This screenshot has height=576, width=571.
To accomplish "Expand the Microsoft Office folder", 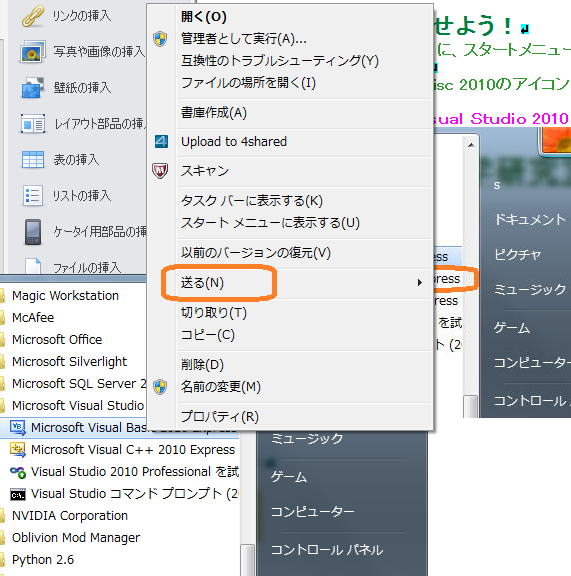I will pos(57,339).
